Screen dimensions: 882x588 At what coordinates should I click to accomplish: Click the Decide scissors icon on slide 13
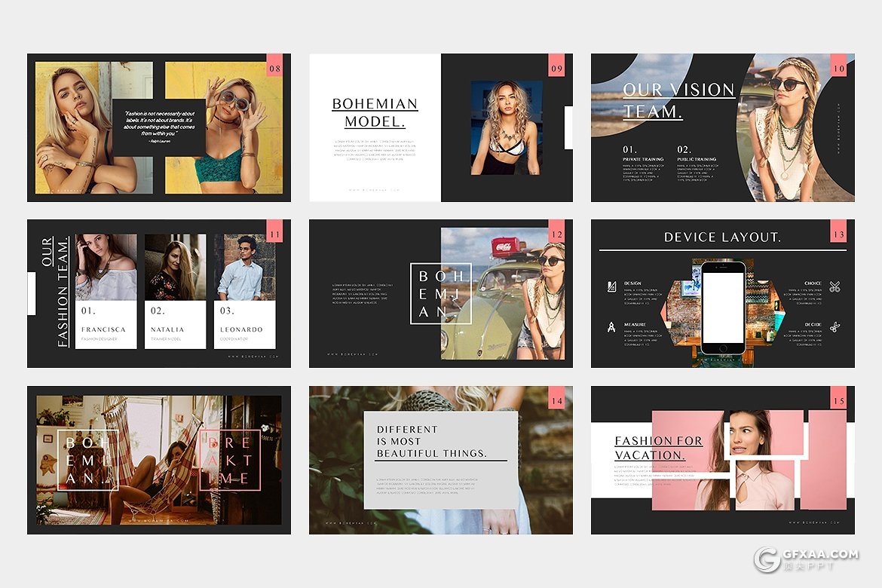(x=835, y=327)
